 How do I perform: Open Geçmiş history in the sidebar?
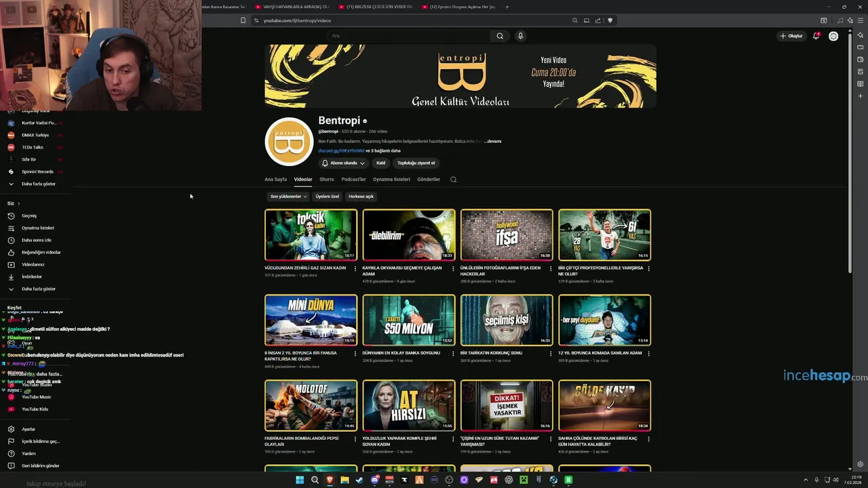(x=29, y=216)
